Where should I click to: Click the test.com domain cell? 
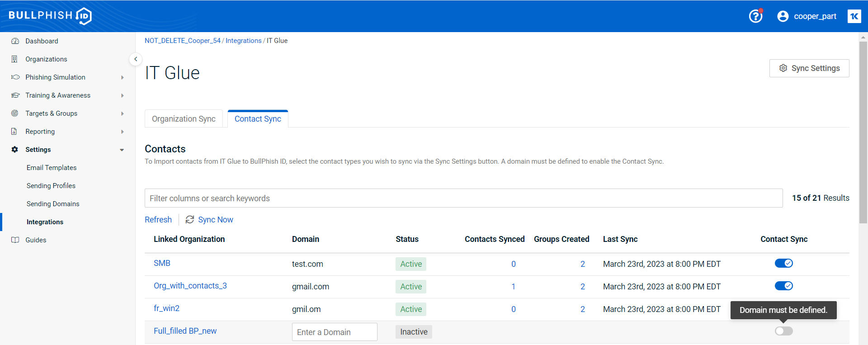pyautogui.click(x=307, y=264)
